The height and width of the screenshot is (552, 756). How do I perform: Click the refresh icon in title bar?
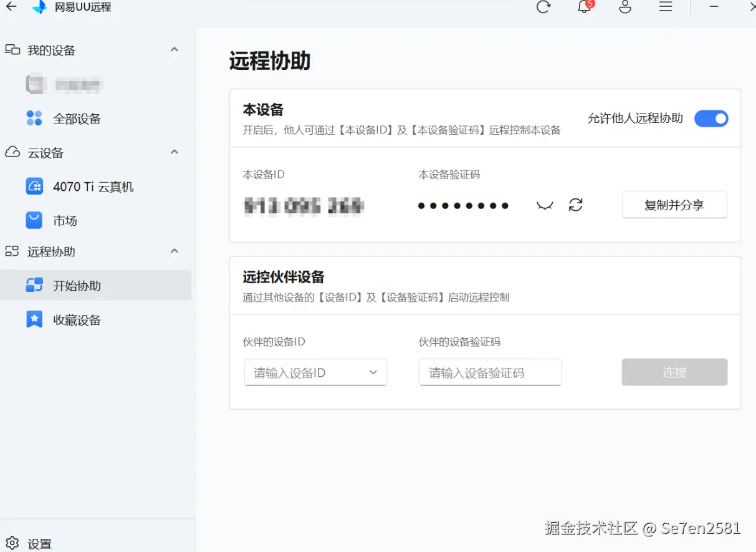coord(543,7)
